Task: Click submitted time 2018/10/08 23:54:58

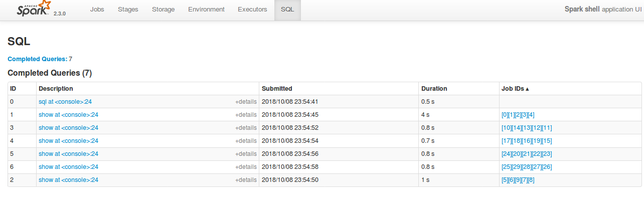Action: (290, 167)
